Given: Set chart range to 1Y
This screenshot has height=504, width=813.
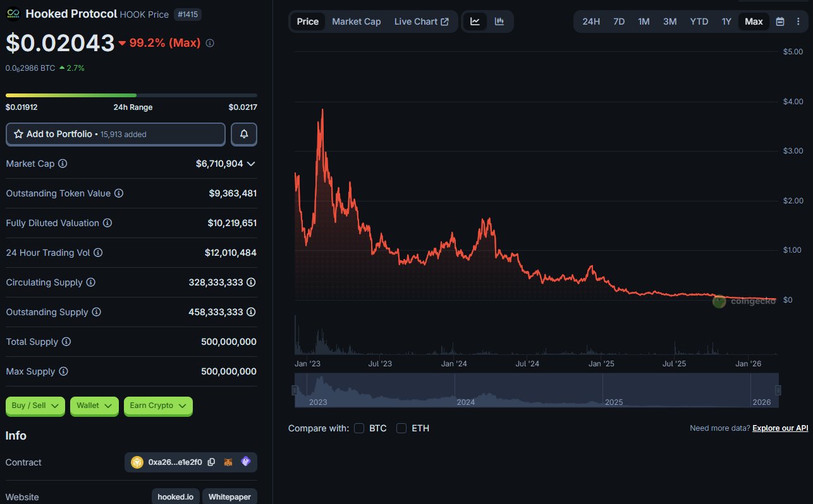Looking at the screenshot, I should [726, 21].
